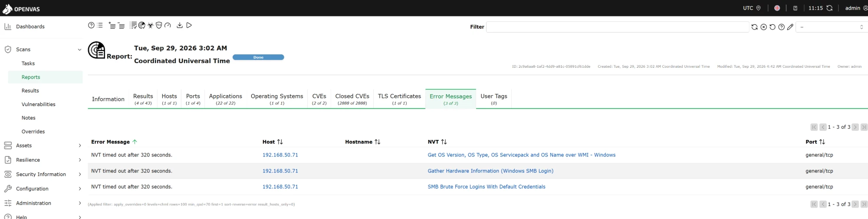The height and width of the screenshot is (219, 868).
Task: Switch to the Applications tab
Action: coord(226,99)
